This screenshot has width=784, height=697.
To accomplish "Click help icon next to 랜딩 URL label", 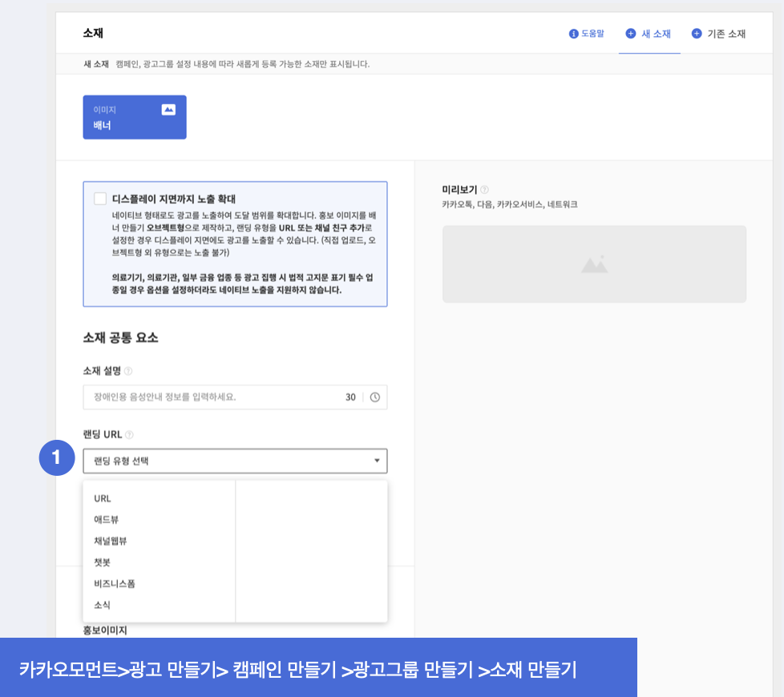I will pyautogui.click(x=130, y=435).
